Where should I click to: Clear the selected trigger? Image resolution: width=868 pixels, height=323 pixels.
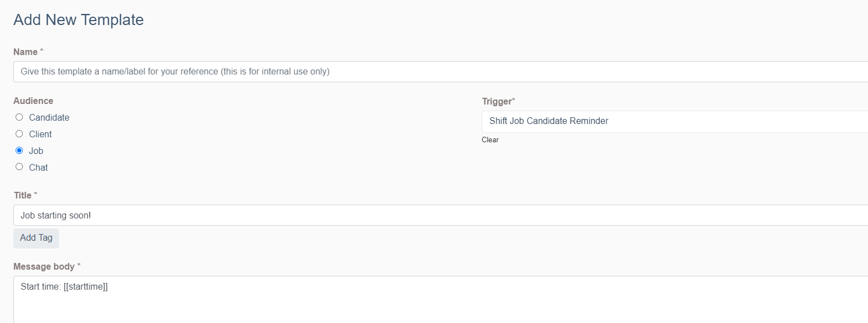pos(490,140)
